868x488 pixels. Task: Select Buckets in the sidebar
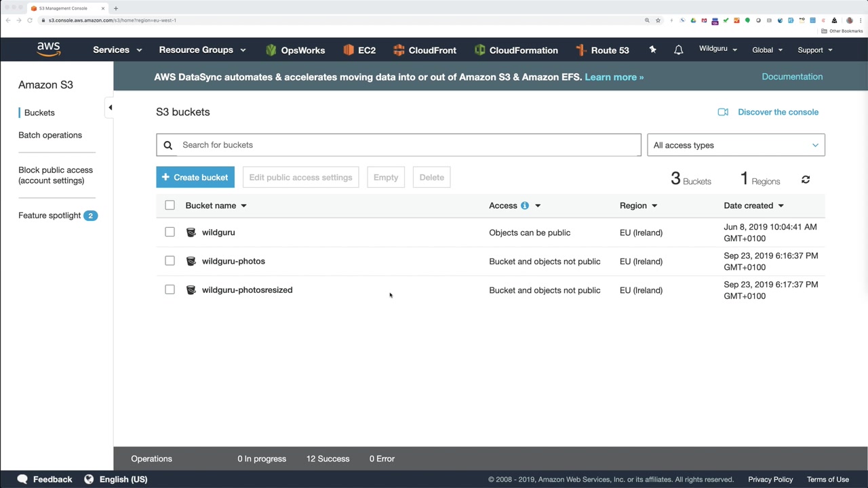[x=39, y=113]
